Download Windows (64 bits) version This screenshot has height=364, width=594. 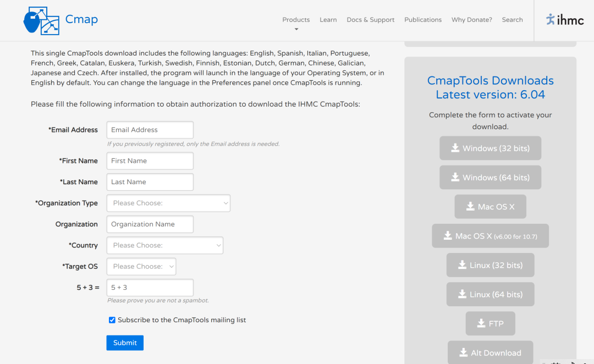pos(490,177)
